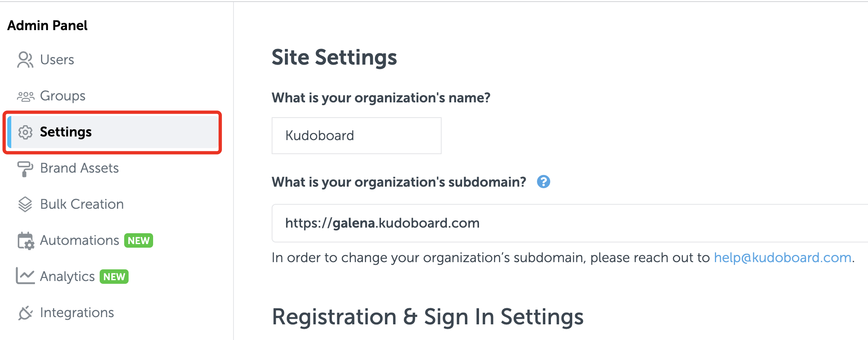Click the Users people icon
This screenshot has width=868, height=340.
click(25, 60)
